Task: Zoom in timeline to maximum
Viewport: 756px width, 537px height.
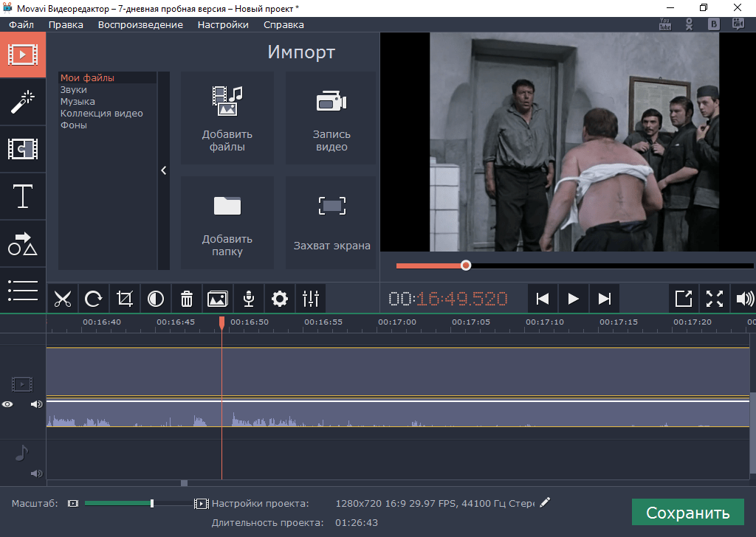Action: point(201,504)
